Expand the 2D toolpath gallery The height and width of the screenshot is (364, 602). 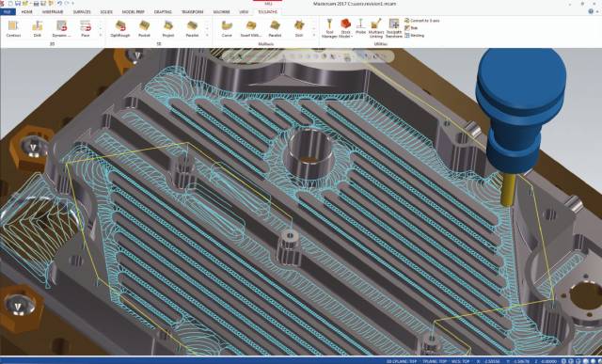[101, 35]
